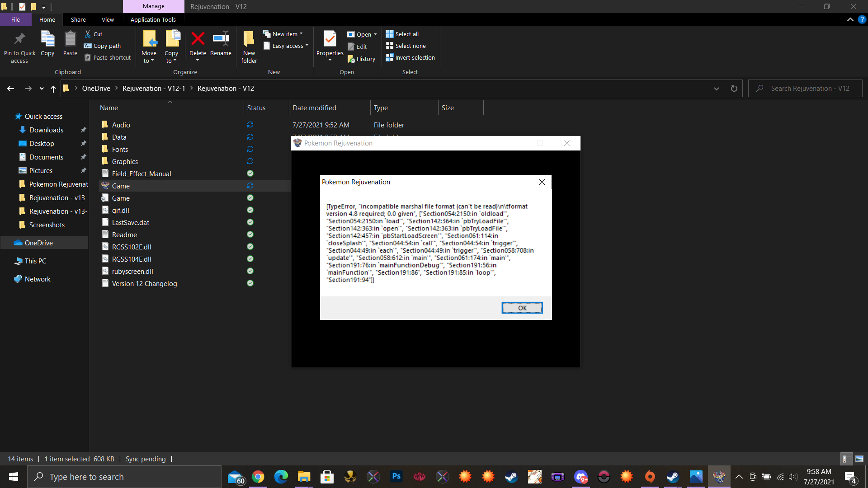
Task: Click Pin to Quick access icon
Action: (19, 39)
